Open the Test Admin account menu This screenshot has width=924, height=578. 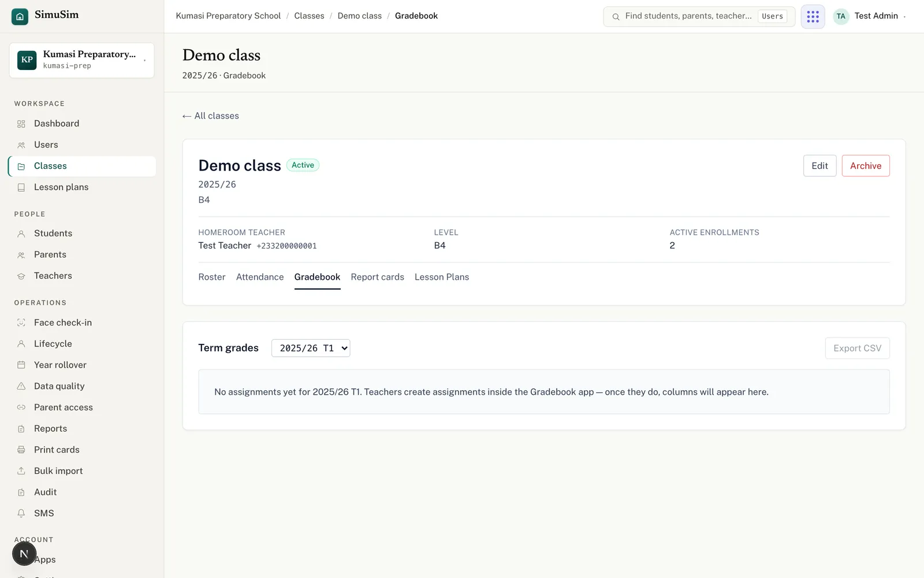[870, 16]
